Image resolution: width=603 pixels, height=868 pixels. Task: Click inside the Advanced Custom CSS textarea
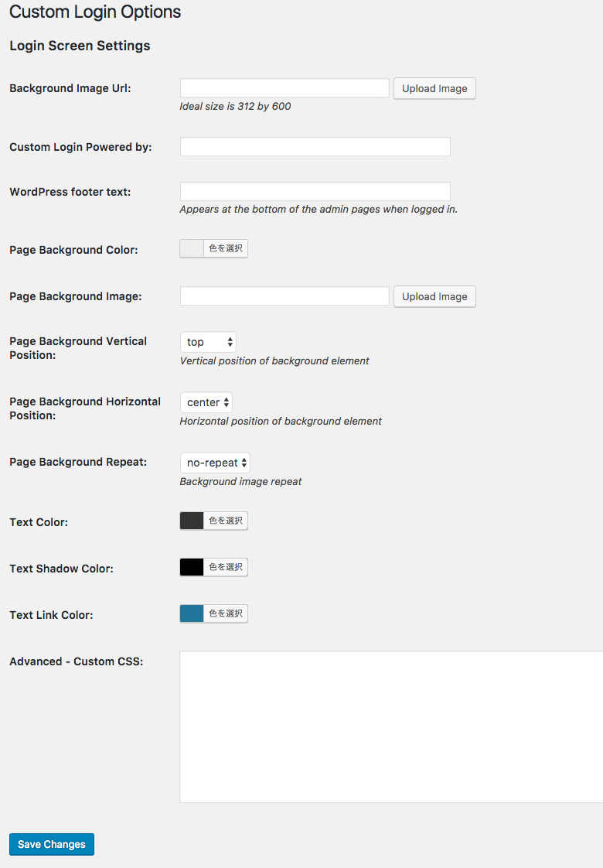coord(390,726)
